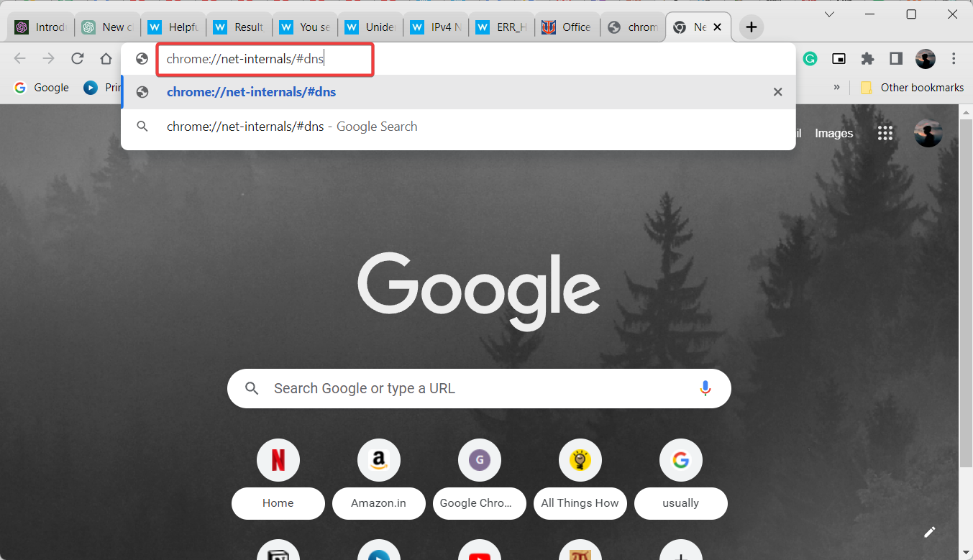Switch to the Result tab
This screenshot has width=973, height=560.
click(x=239, y=27)
